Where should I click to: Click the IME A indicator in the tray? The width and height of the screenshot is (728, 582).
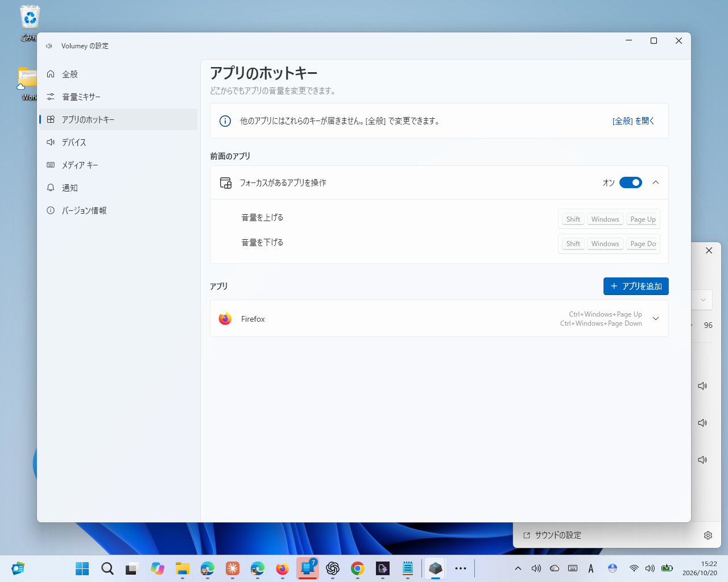pyautogui.click(x=591, y=568)
